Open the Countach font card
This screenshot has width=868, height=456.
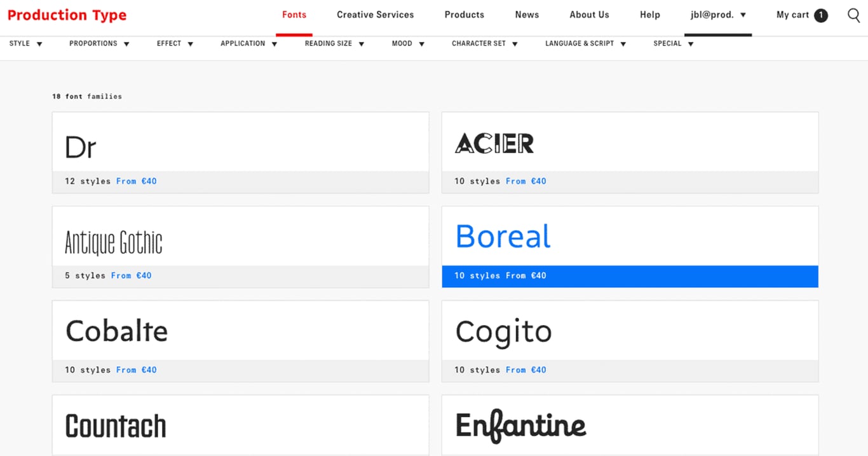(x=240, y=425)
